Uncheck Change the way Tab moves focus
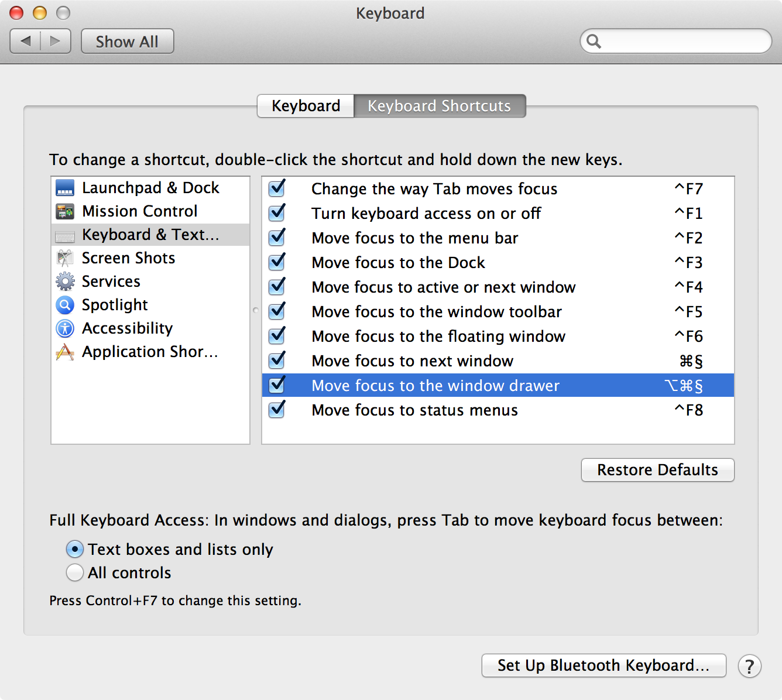 pyautogui.click(x=277, y=188)
